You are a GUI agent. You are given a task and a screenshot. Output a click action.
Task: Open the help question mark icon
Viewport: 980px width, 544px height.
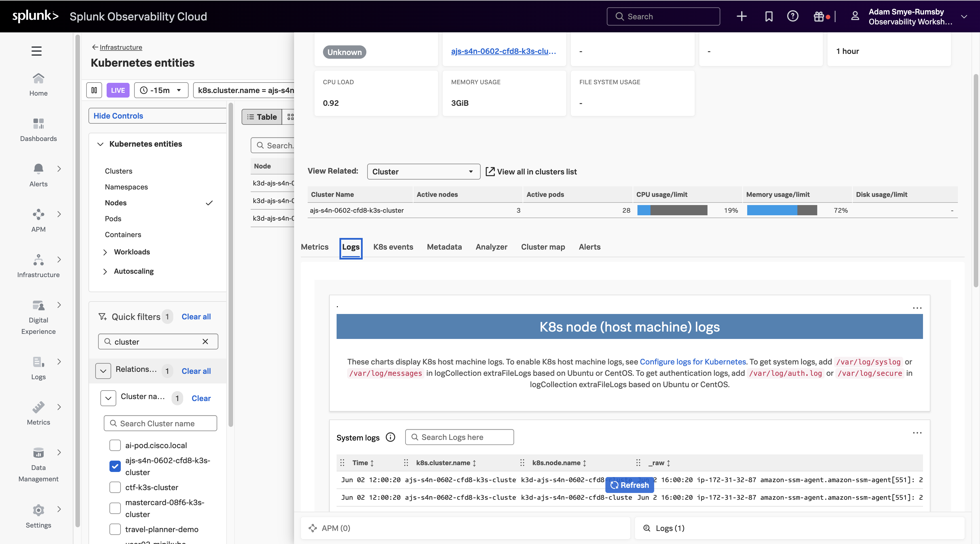(x=793, y=16)
